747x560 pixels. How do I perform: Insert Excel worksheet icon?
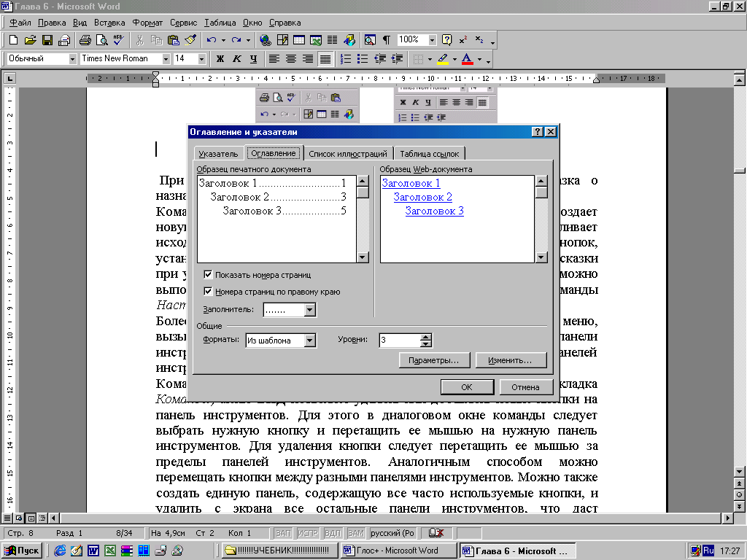point(316,40)
